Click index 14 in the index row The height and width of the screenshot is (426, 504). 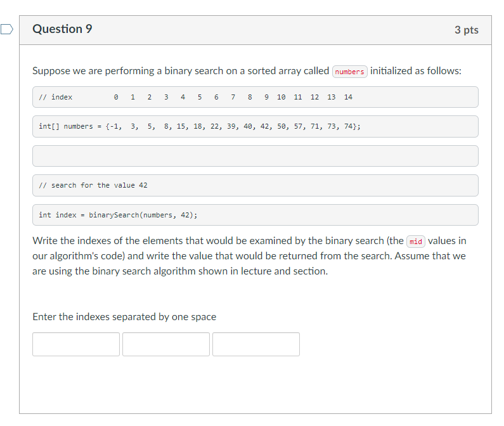(x=348, y=97)
